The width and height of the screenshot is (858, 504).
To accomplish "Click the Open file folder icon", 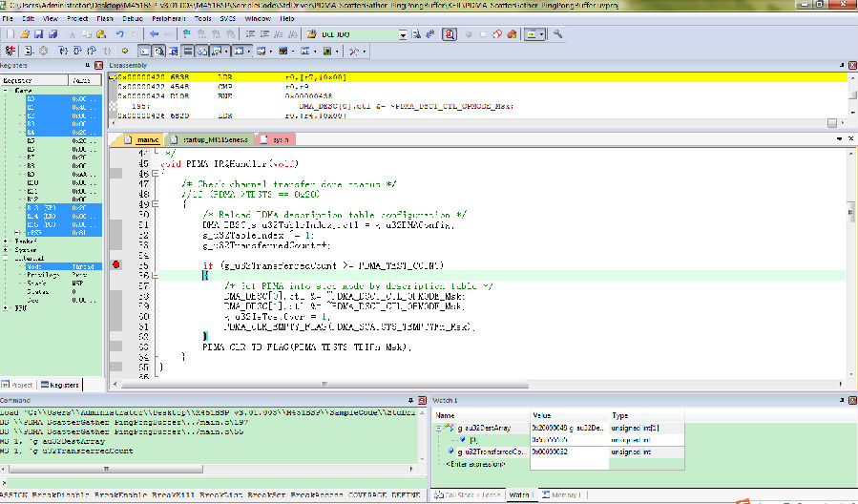I will [26, 34].
